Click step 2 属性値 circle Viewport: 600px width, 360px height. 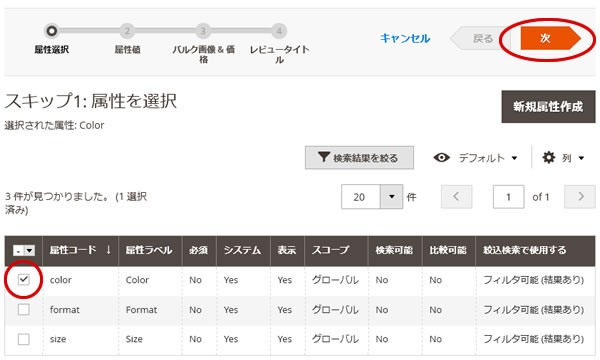pyautogui.click(x=127, y=31)
